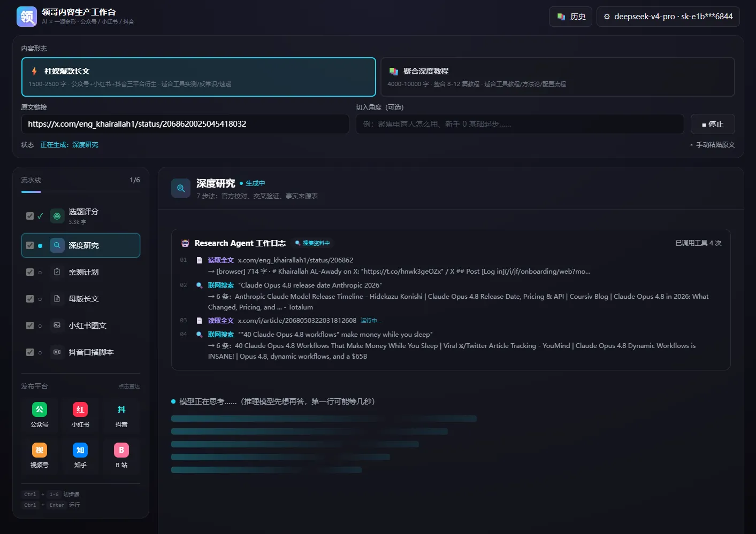Toggle the 小红书图文 step checkbox
Viewport: 756px width, 534px height.
(x=30, y=326)
